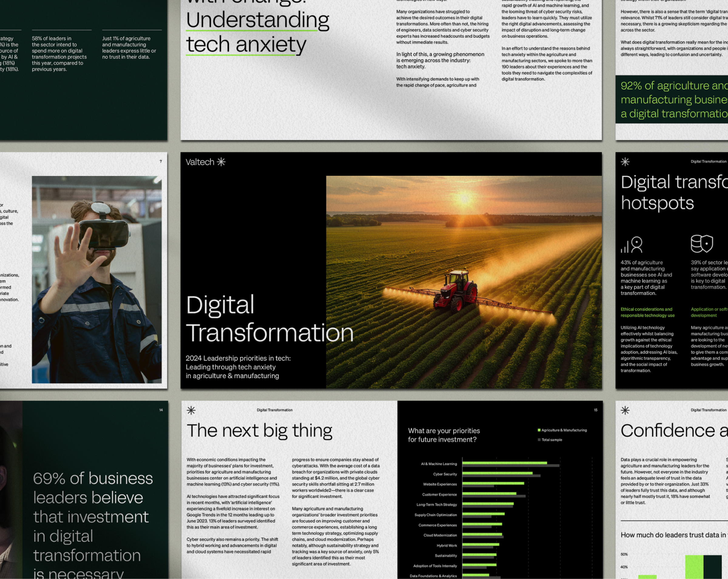Click the bar chart with person icon
728x579 pixels.
click(632, 245)
